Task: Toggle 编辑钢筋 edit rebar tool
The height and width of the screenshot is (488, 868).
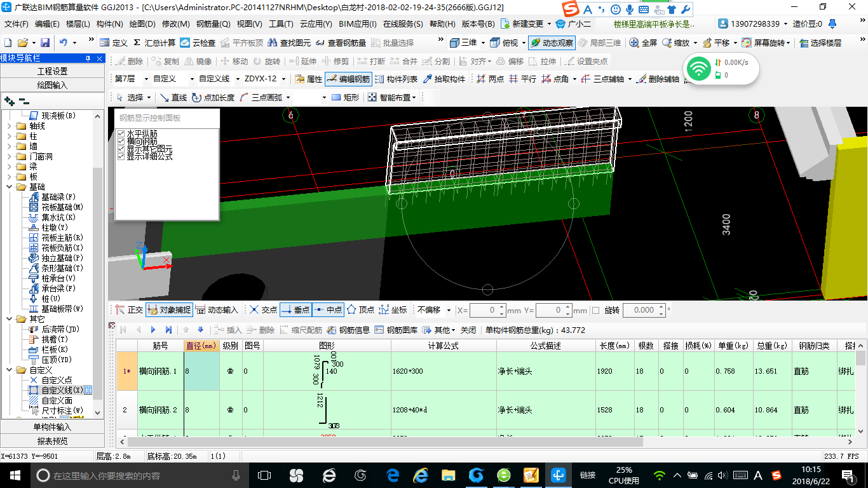Action: [x=348, y=79]
